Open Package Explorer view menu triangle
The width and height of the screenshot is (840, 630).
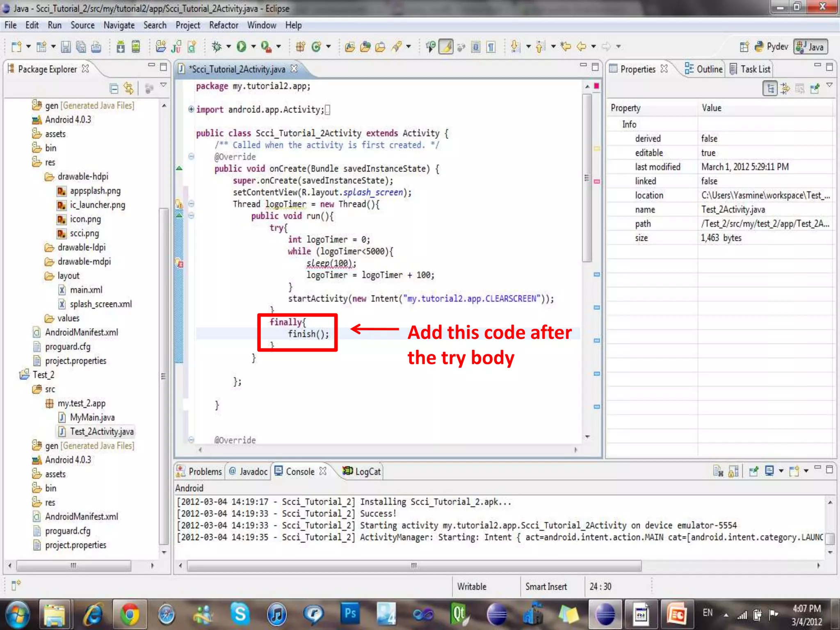tap(163, 85)
